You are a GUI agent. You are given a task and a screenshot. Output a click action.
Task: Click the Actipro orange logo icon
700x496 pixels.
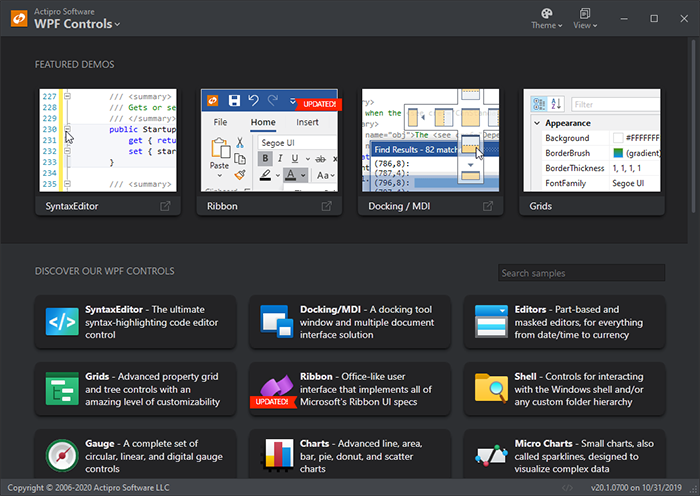coord(19,18)
